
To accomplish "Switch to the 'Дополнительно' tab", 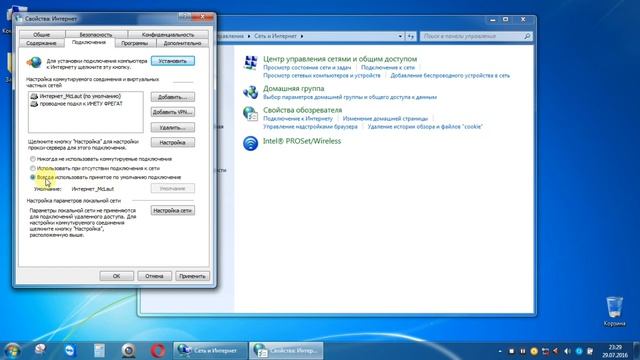I will (182, 43).
